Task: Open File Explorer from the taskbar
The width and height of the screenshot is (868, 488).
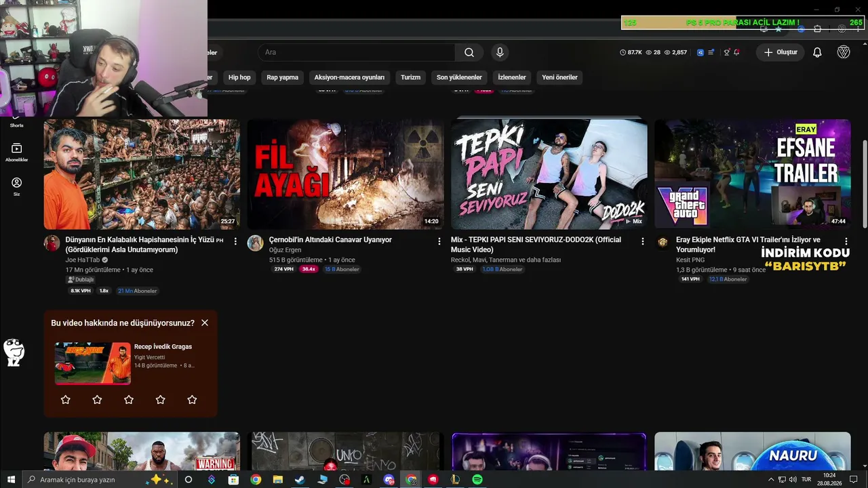Action: click(x=277, y=480)
